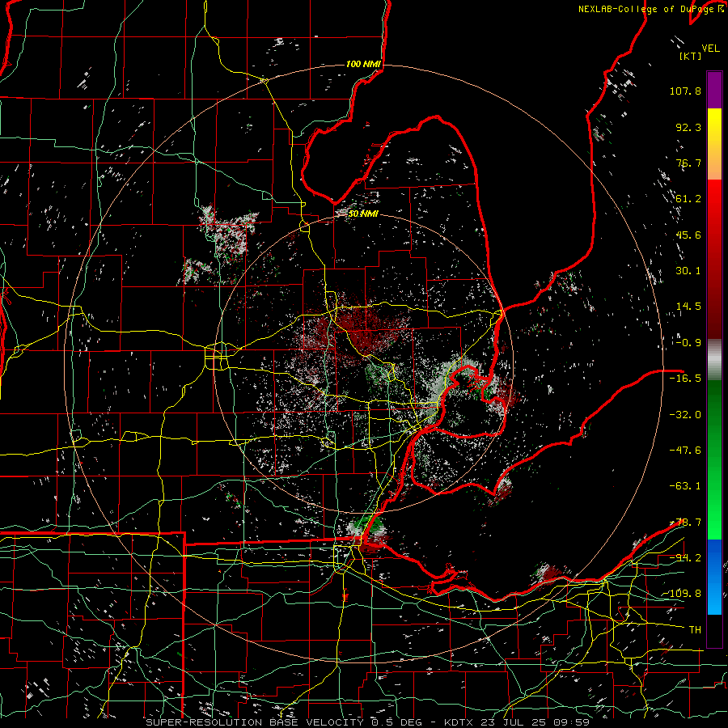The image size is (728, 728).
Task: Click the 92.3 scale value
Action: [x=688, y=127]
